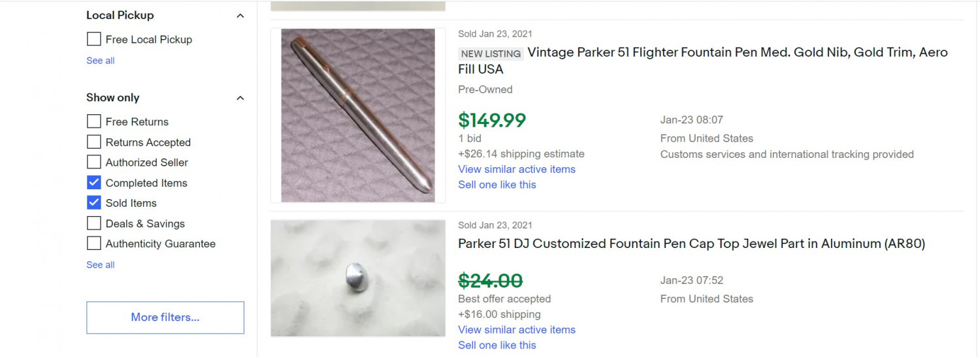This screenshot has width=980, height=357.
Task: View similar active items for cap jewel
Action: tap(517, 330)
